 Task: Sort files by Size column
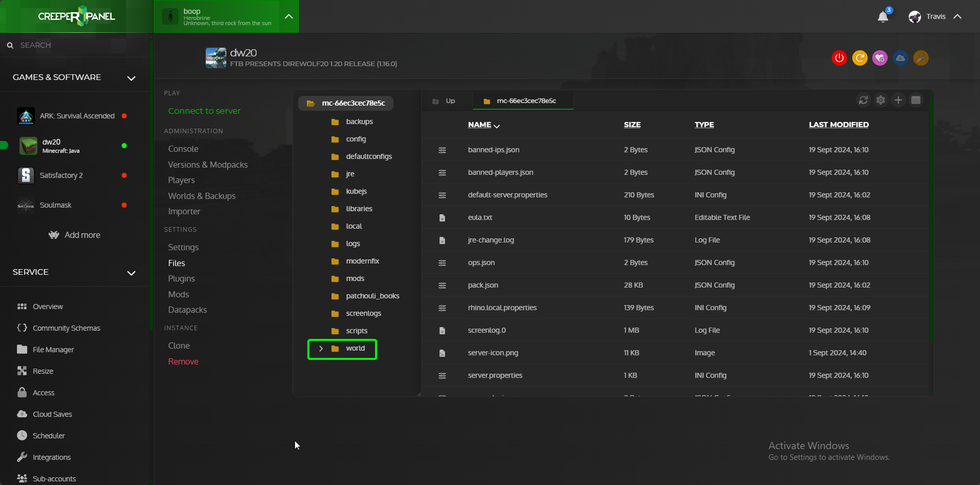click(632, 125)
